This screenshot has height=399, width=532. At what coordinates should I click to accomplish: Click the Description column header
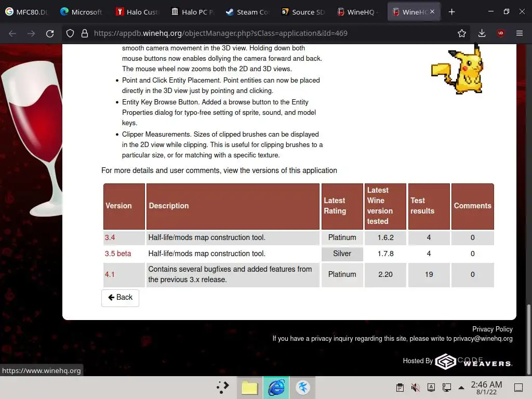(233, 206)
